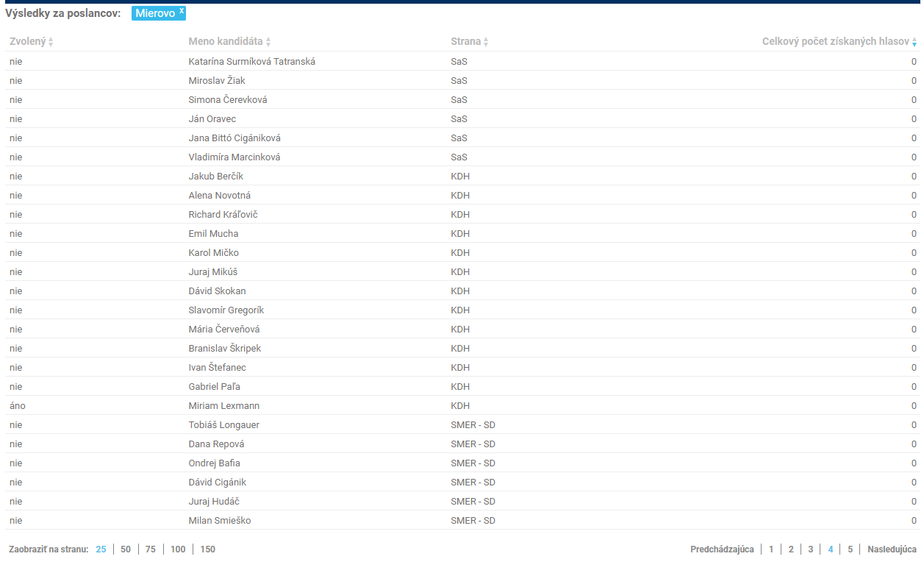Click vote count in Milan Smieško row

click(x=914, y=521)
